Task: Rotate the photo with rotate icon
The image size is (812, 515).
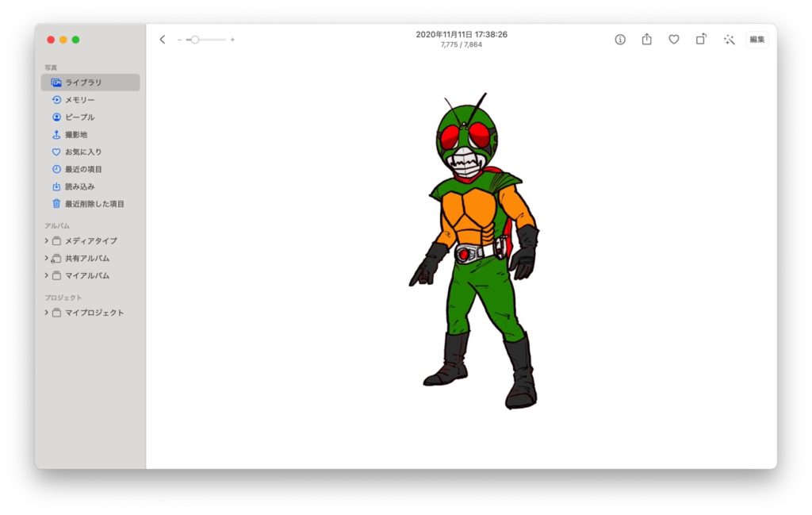Action: coord(701,39)
